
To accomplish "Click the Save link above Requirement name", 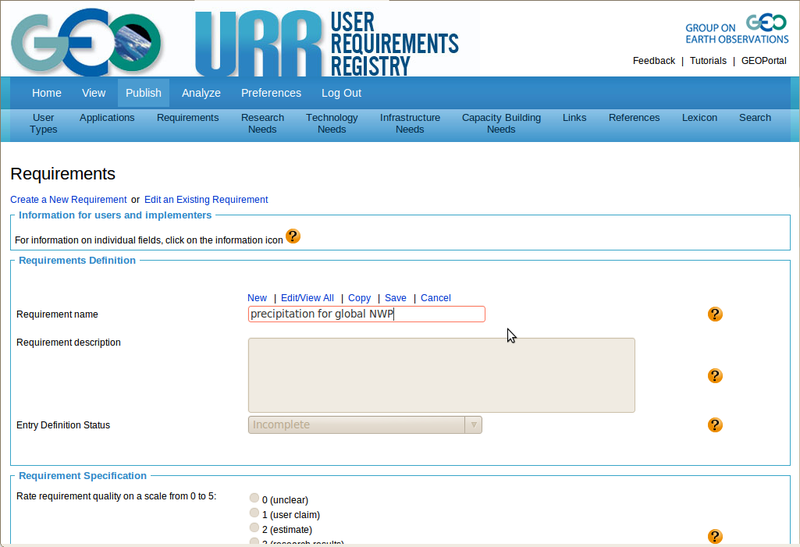I will click(395, 298).
